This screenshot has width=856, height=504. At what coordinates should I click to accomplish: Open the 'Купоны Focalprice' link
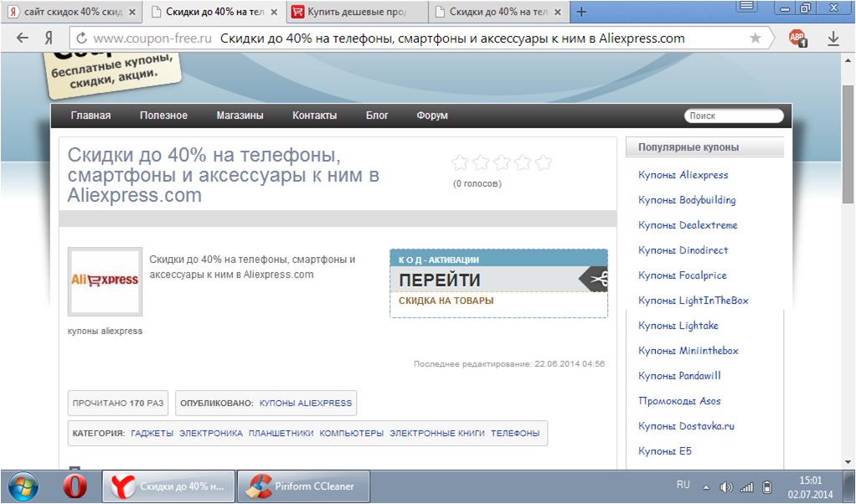pyautogui.click(x=683, y=275)
